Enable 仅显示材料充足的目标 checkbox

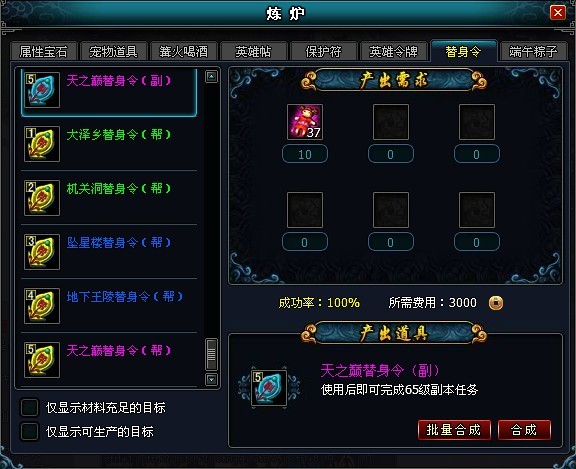coord(29,408)
